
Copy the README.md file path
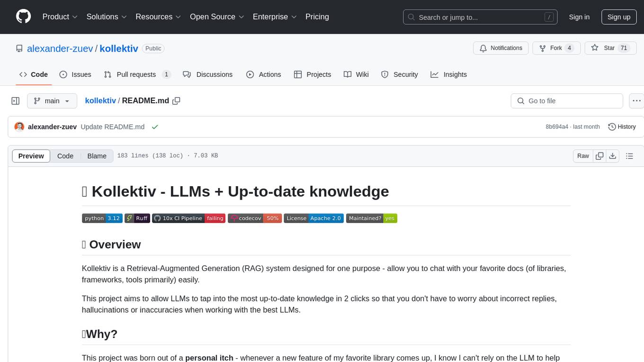point(177,100)
